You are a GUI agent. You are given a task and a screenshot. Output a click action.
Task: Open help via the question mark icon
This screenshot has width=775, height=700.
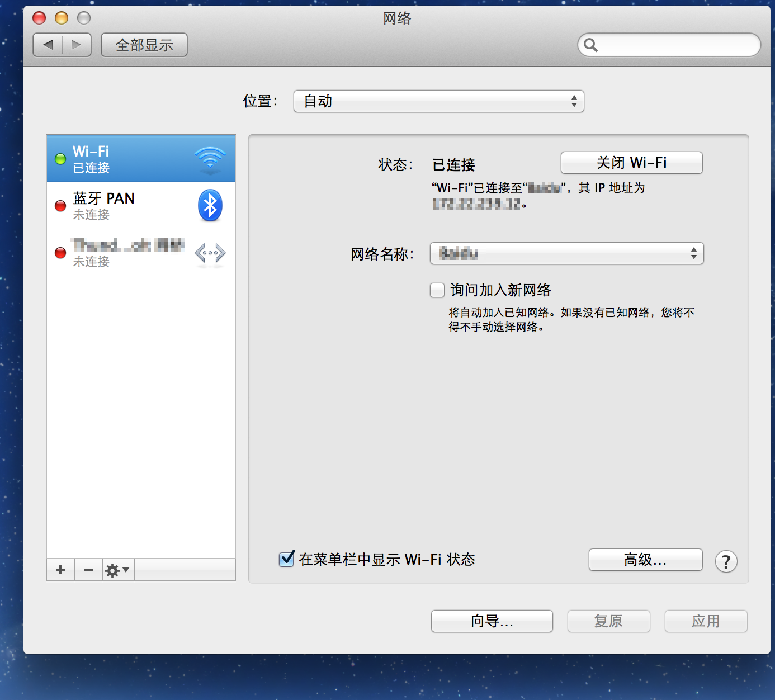tap(726, 561)
